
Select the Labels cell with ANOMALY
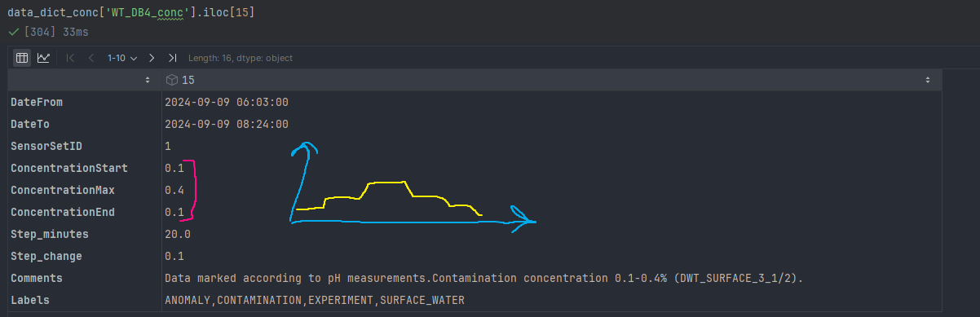pos(315,300)
